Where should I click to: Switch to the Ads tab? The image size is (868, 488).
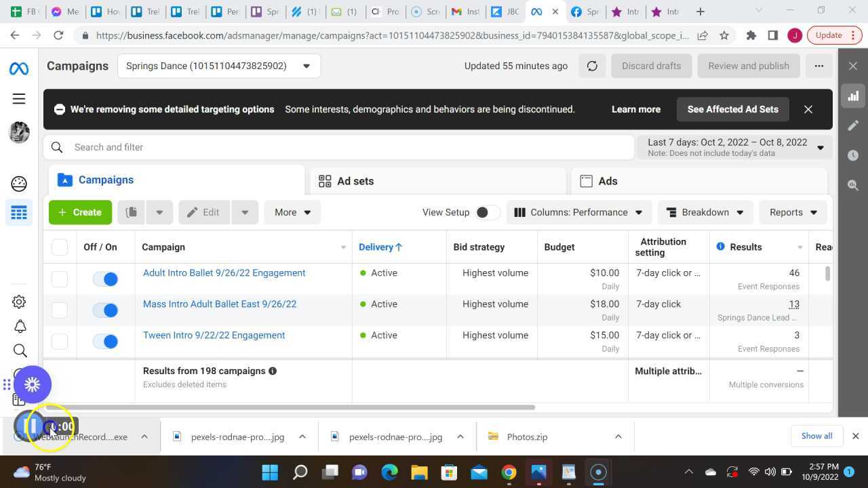point(608,181)
